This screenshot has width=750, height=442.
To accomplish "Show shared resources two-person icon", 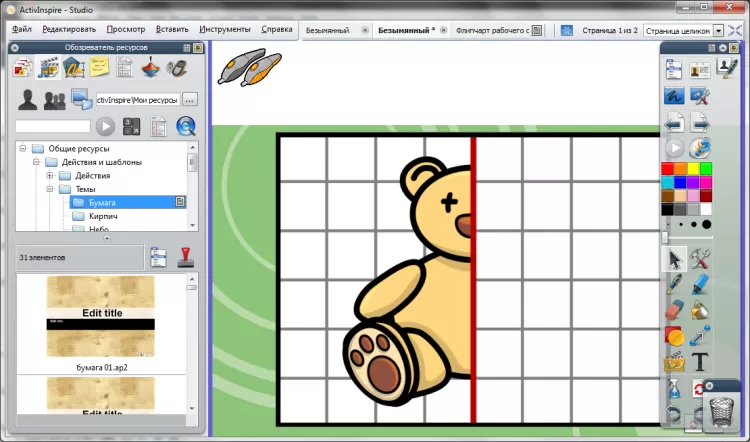I will (x=55, y=99).
